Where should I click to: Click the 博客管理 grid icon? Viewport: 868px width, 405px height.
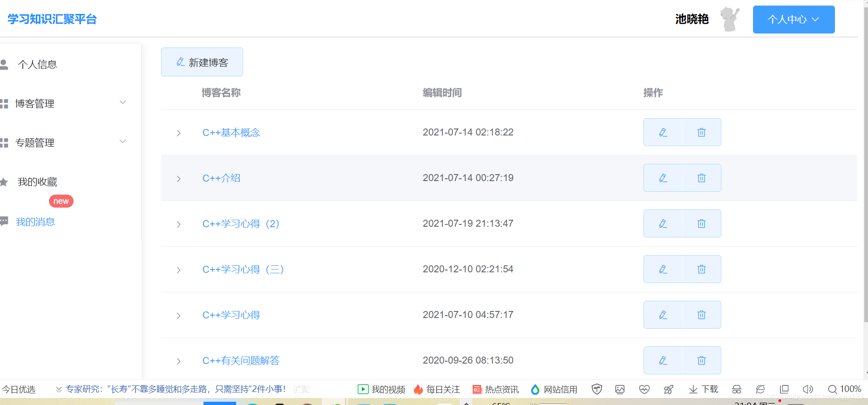tap(4, 103)
